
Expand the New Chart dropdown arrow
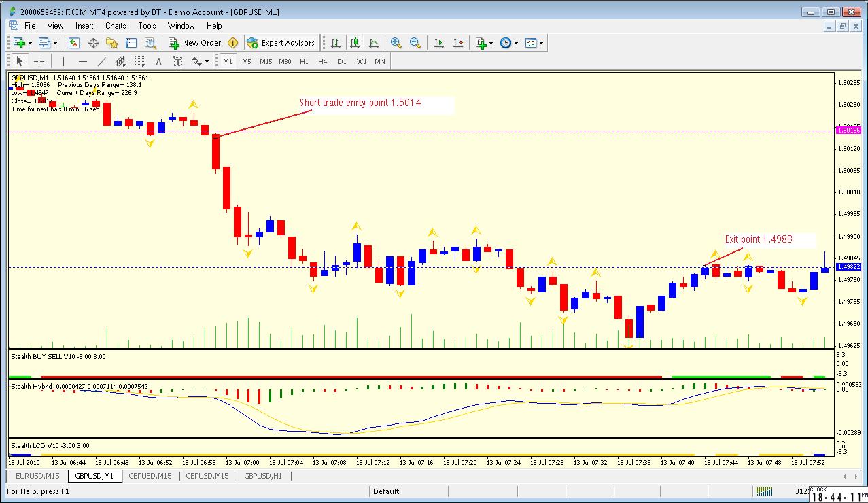point(30,43)
